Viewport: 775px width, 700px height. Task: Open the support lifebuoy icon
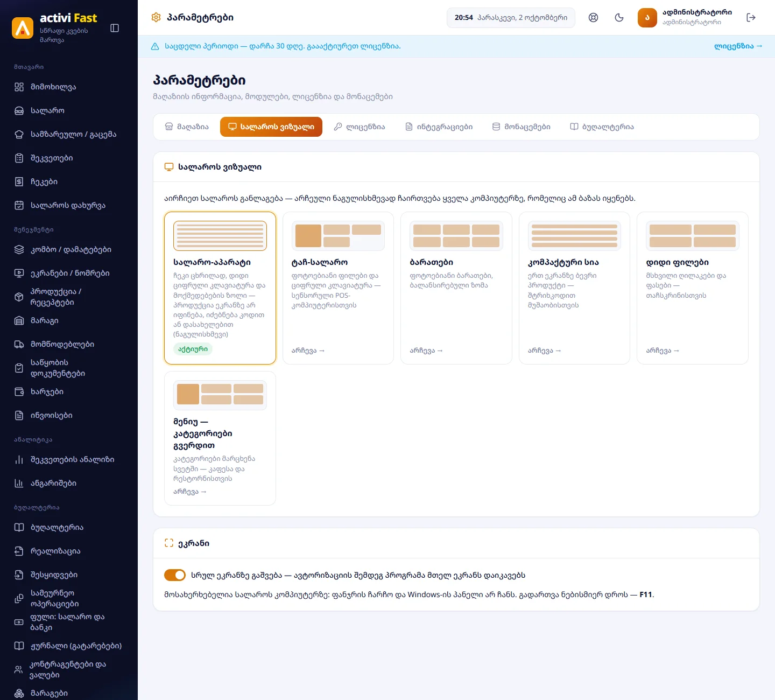tap(593, 17)
